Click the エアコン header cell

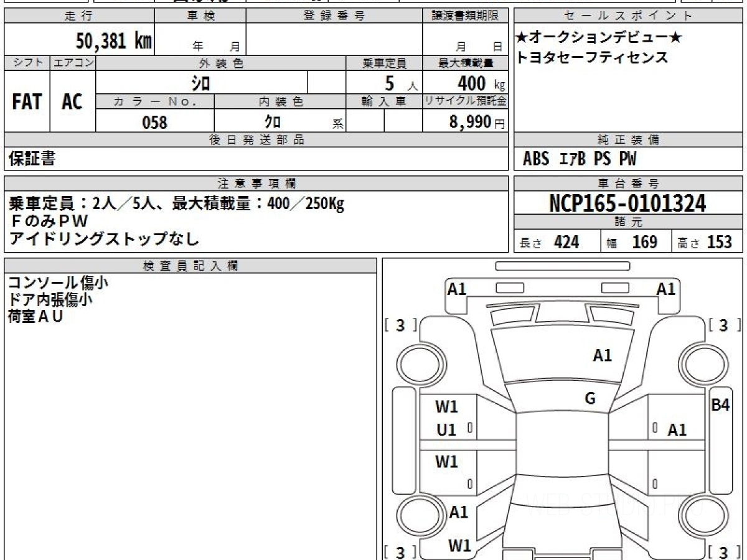tap(73, 63)
